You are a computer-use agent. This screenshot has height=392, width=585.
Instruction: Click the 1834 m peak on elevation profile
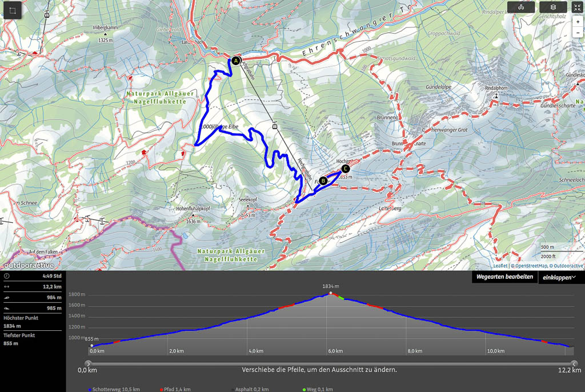coord(330,294)
